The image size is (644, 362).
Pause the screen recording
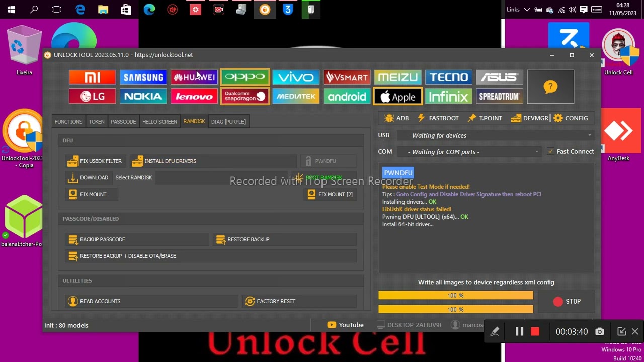tap(519, 332)
